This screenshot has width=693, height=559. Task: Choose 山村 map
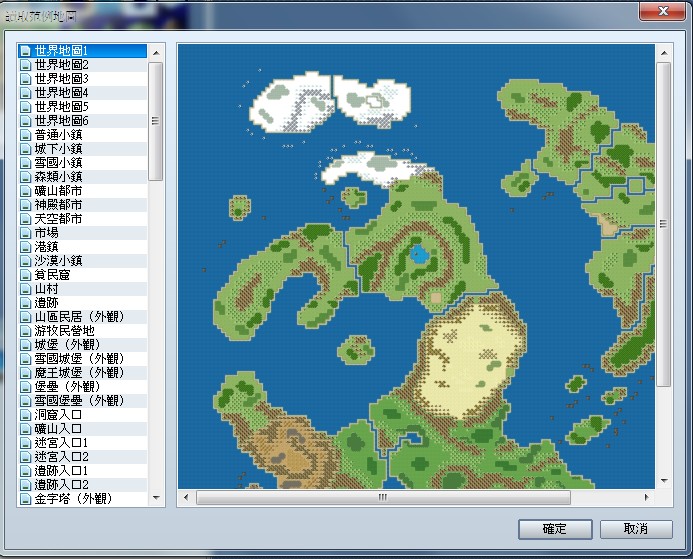(83, 289)
